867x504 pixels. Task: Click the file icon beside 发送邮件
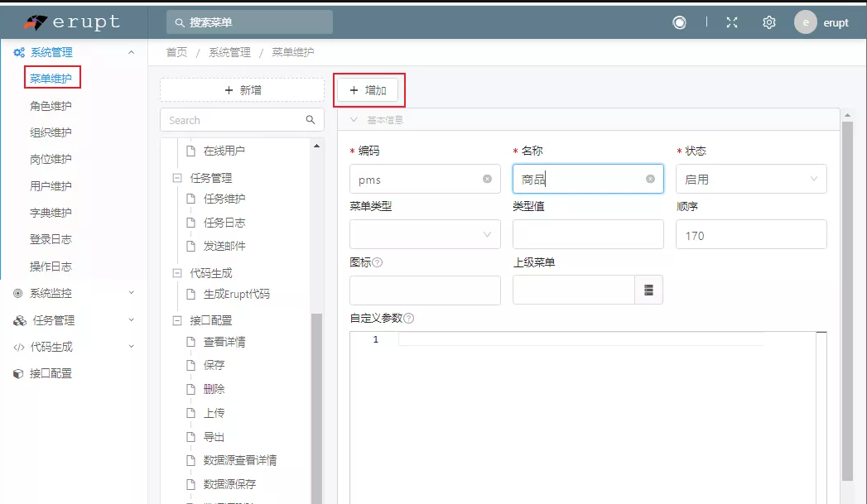click(x=190, y=247)
